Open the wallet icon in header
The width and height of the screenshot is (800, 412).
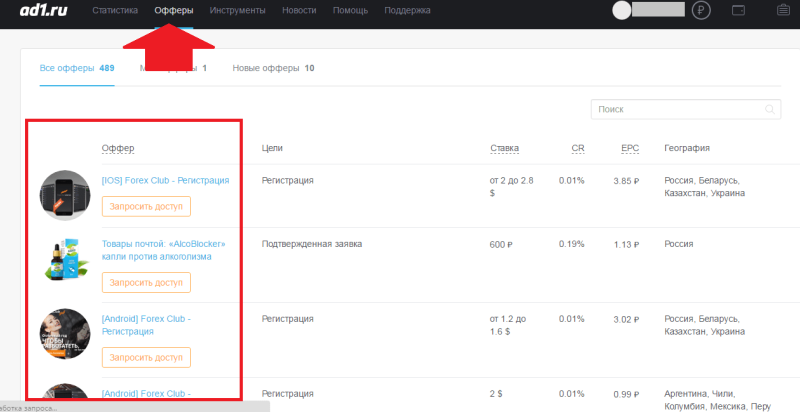click(x=738, y=10)
